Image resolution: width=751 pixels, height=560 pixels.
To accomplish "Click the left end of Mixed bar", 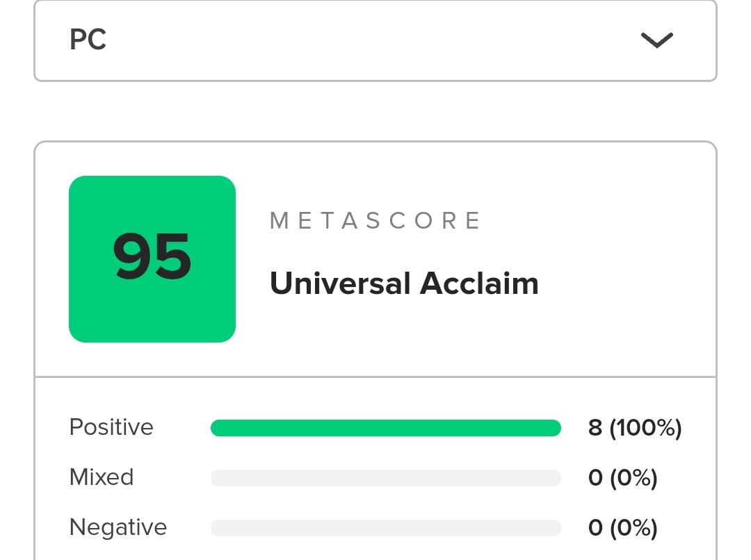I will click(x=216, y=478).
